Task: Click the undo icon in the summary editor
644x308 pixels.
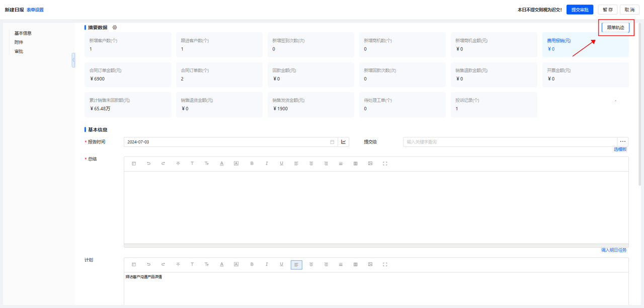Action: [148, 164]
